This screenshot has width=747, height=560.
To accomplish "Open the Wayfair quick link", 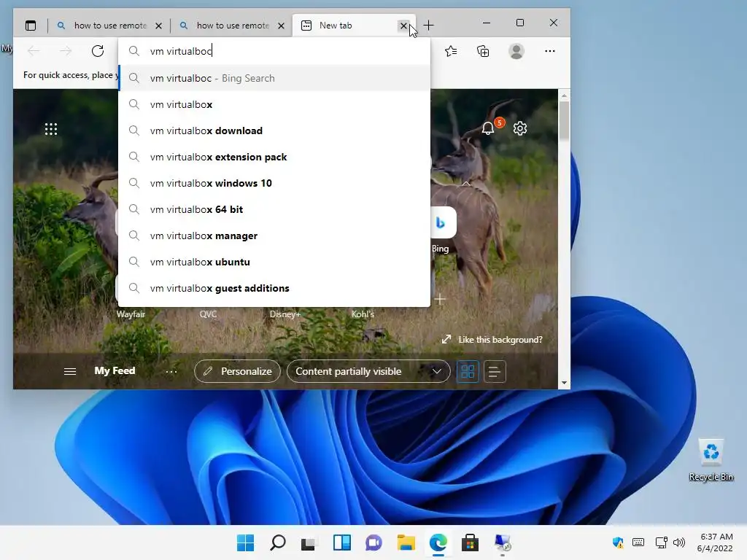I will click(131, 314).
